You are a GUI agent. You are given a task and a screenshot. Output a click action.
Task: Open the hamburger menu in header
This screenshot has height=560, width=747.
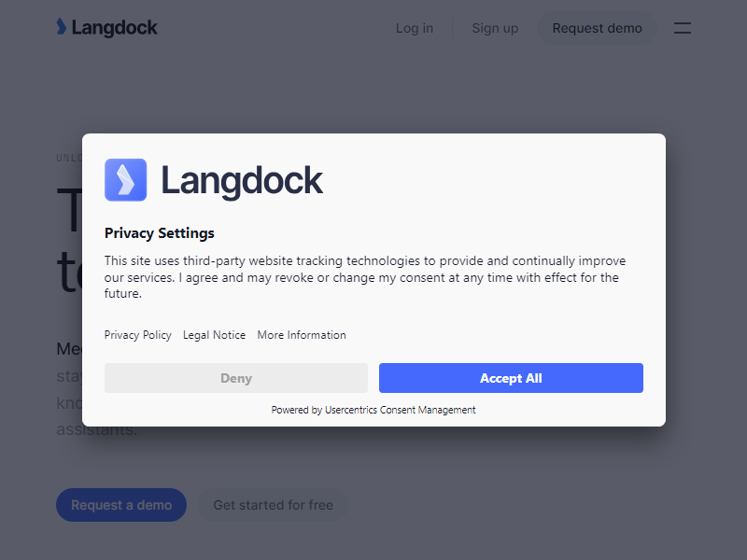pyautogui.click(x=683, y=28)
